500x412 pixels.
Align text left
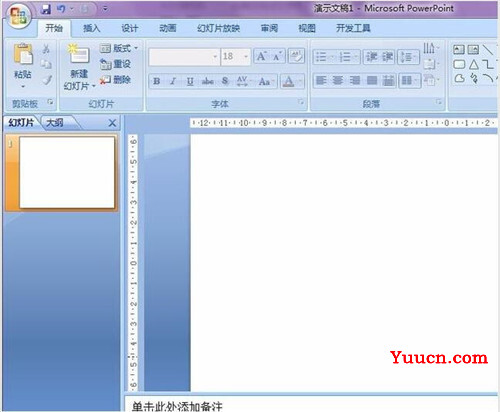pos(321,81)
